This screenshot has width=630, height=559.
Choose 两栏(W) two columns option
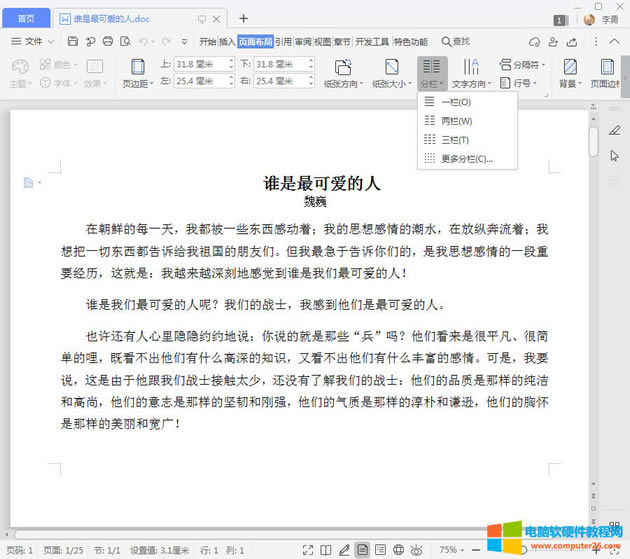(x=456, y=121)
